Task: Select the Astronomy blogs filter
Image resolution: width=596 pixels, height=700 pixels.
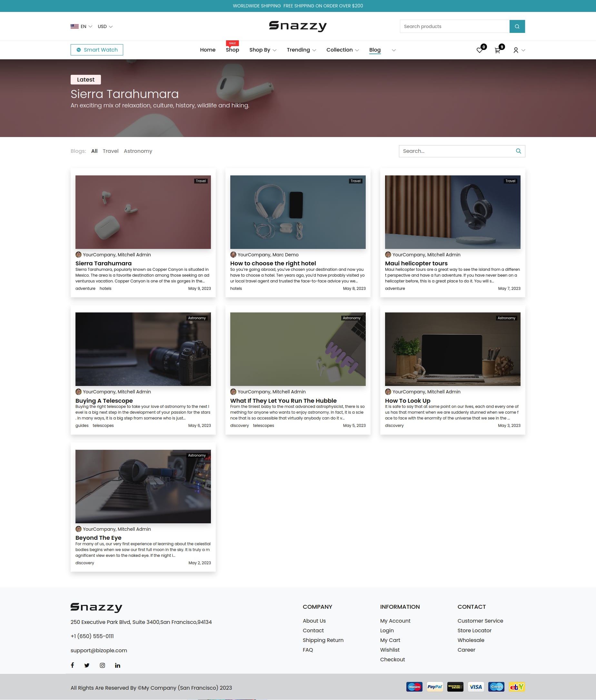Action: 138,151
